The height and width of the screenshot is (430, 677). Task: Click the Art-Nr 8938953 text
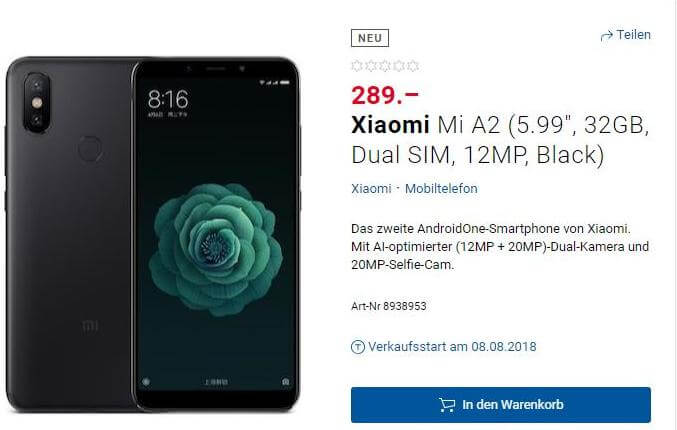click(389, 306)
